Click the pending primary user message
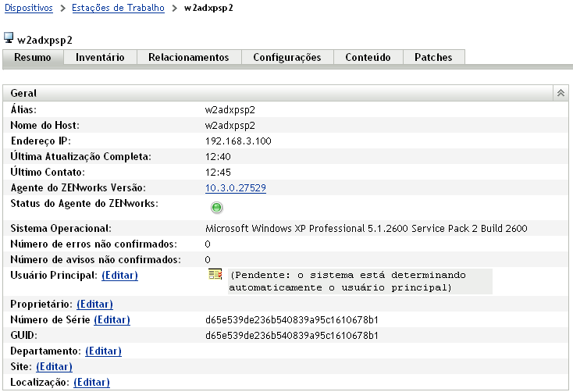Image resolution: width=573 pixels, height=392 pixels. click(x=360, y=281)
